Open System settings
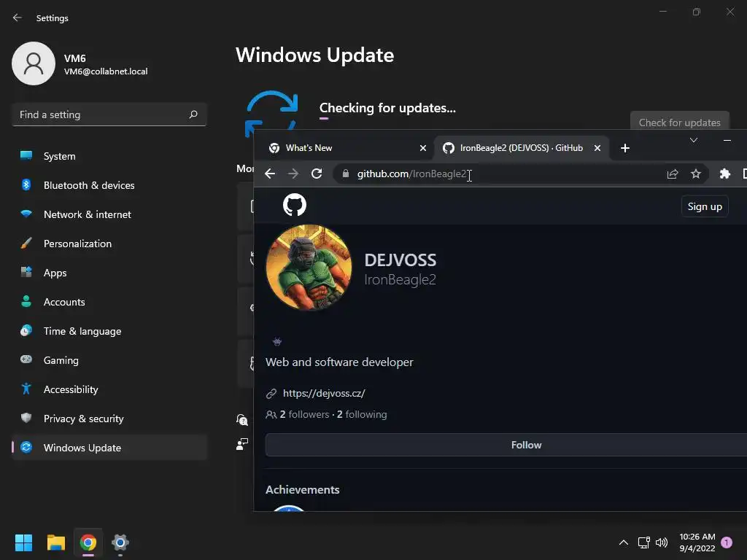This screenshot has width=747, height=560. point(109,156)
